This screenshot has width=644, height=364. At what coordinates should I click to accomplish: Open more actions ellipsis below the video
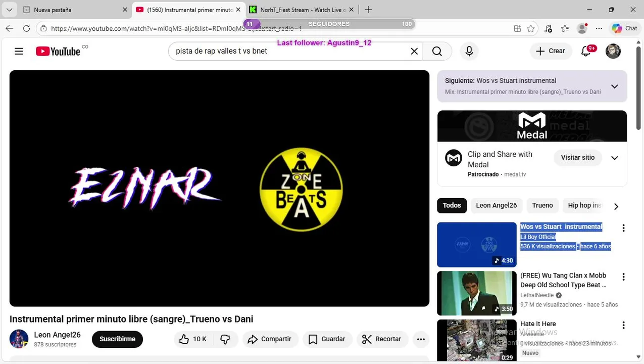421,339
